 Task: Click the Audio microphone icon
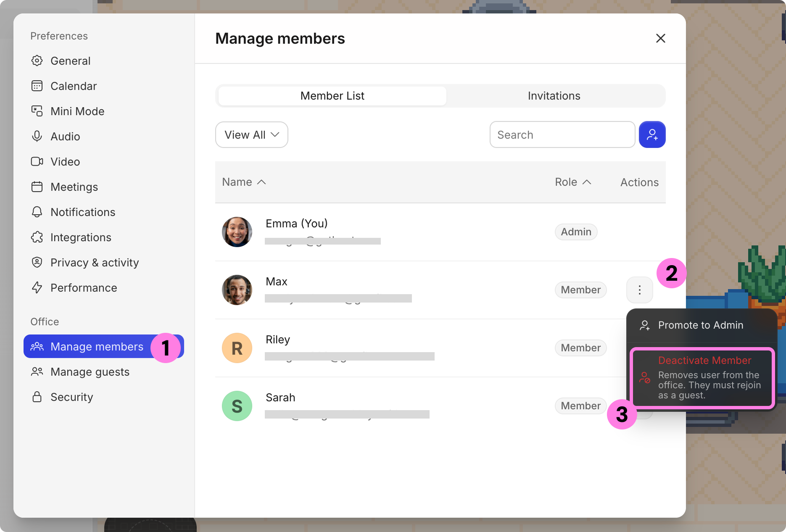37,137
